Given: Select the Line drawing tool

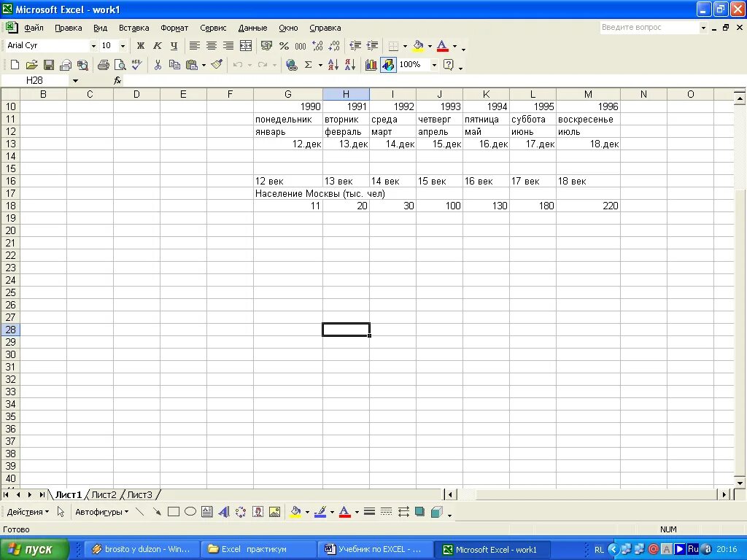Looking at the screenshot, I should 139,512.
